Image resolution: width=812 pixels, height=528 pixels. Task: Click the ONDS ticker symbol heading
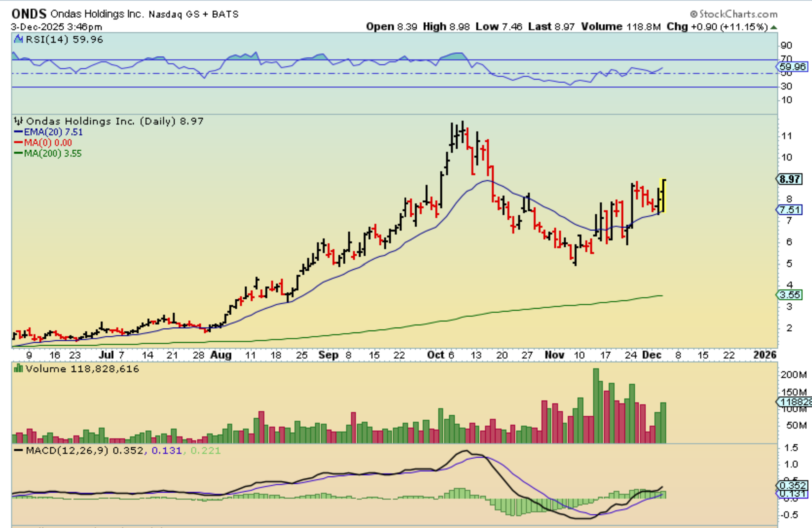point(29,14)
